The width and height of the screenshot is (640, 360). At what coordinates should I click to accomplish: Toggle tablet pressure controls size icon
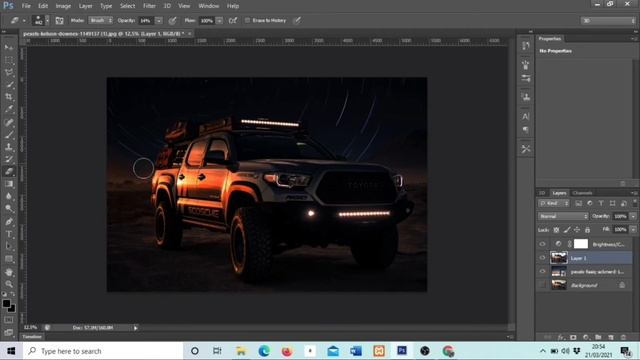coord(298,20)
